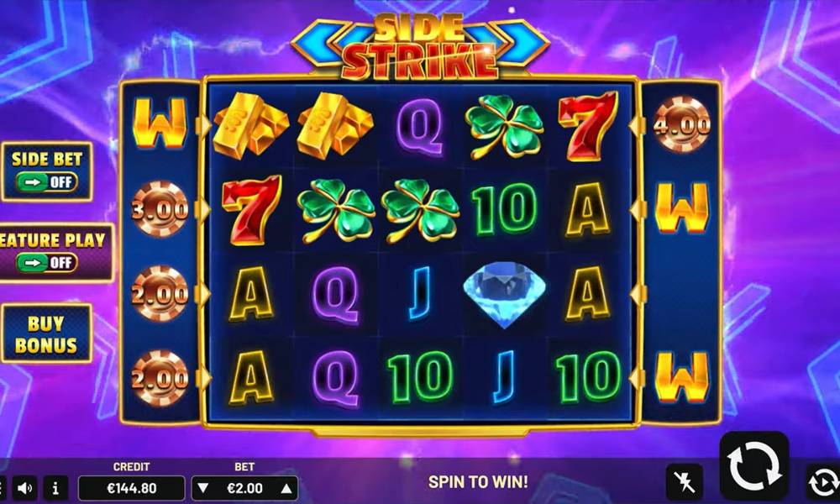Click the €2.00 bet amount field
This screenshot has width=840, height=504.
(244, 488)
